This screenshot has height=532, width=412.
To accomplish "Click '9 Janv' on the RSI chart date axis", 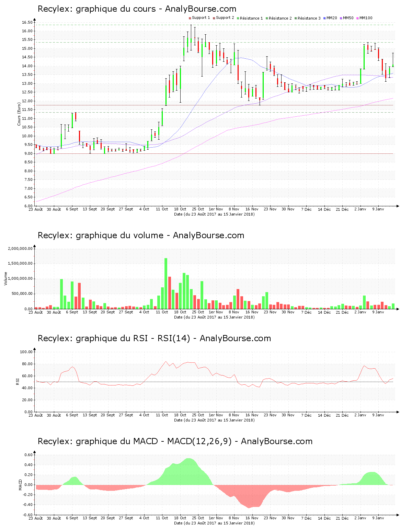I will tap(378, 415).
